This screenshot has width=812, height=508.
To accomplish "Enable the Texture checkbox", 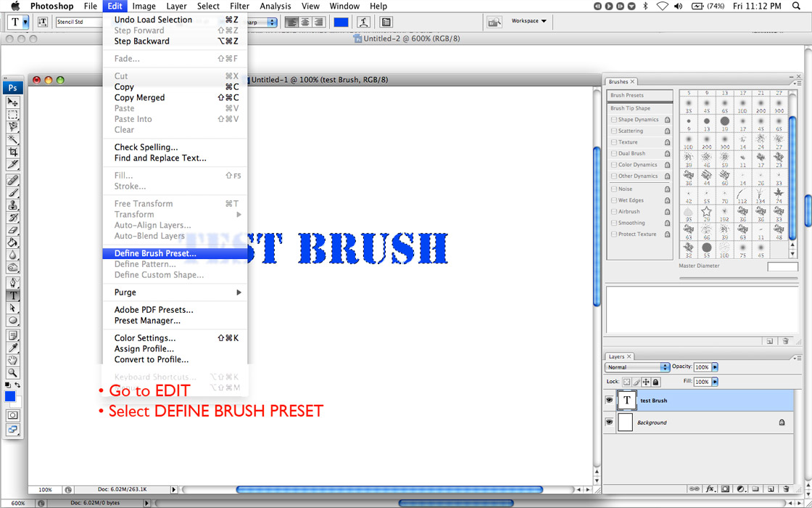I will 614,142.
